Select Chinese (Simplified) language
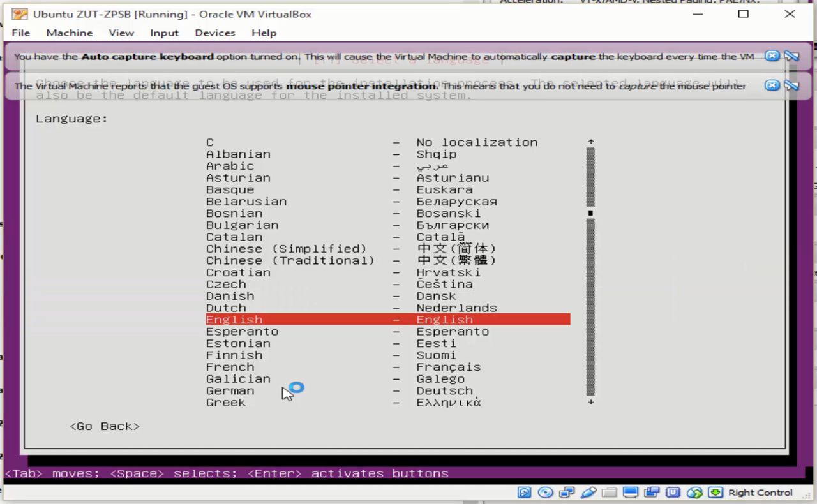This screenshot has width=817, height=504. coord(351,249)
